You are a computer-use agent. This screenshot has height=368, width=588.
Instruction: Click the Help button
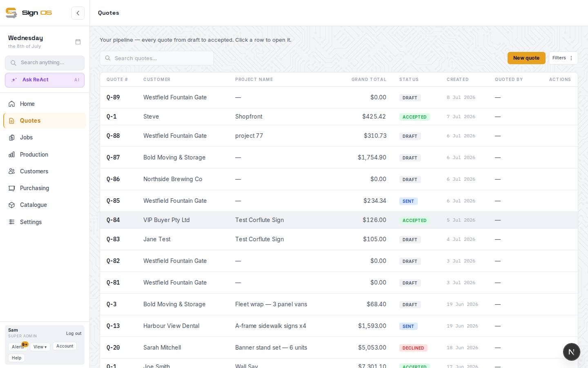pyautogui.click(x=16, y=358)
